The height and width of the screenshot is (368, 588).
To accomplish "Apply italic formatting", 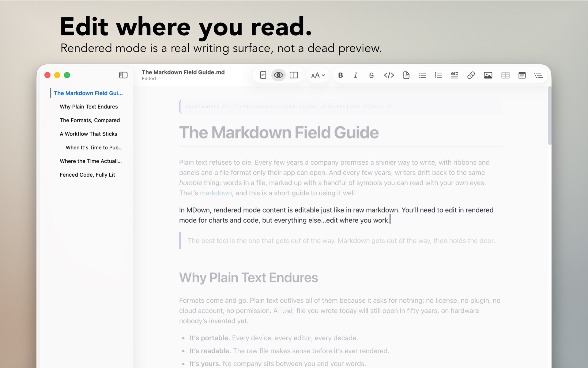I will 356,75.
